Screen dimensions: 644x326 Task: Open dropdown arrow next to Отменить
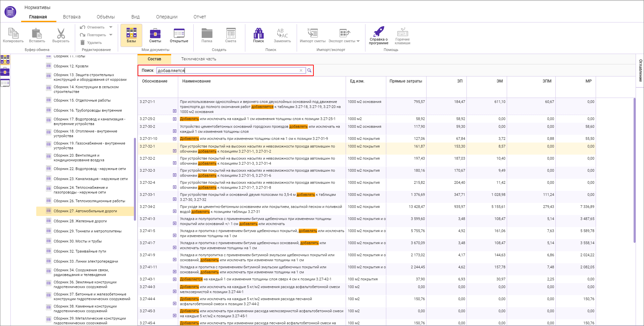(111, 27)
